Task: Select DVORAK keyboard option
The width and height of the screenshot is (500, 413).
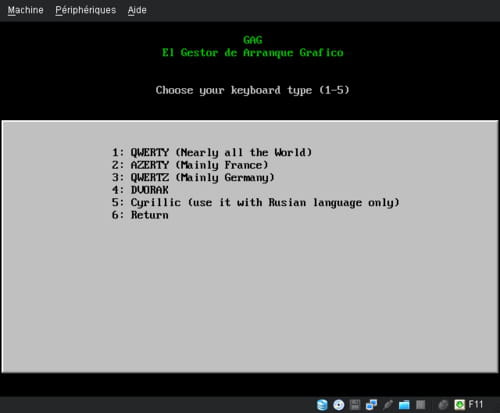Action: click(x=140, y=190)
